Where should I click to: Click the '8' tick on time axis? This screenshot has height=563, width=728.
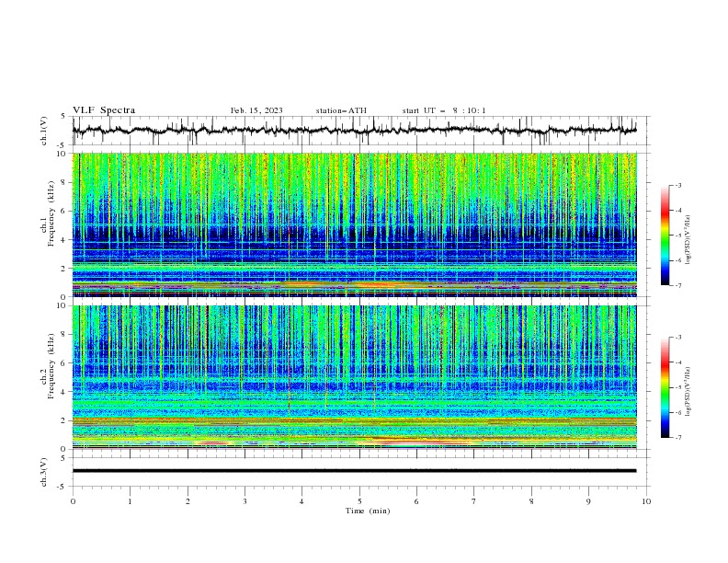point(531,501)
